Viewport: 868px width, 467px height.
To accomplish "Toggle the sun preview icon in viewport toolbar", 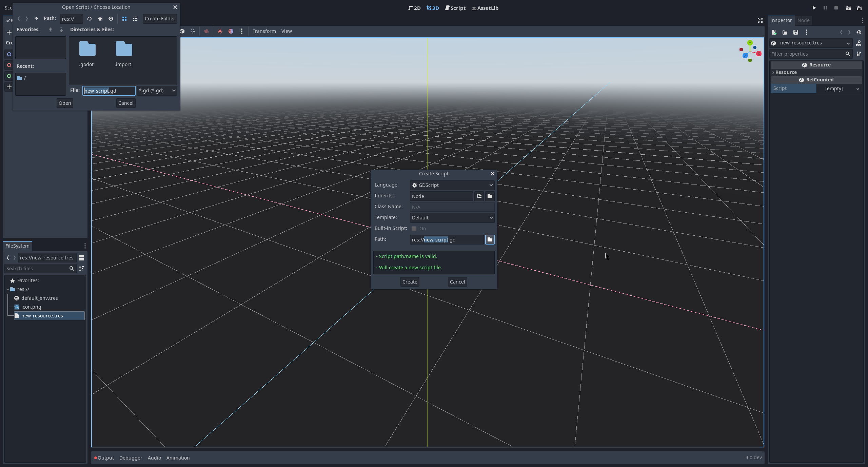I will (x=220, y=31).
